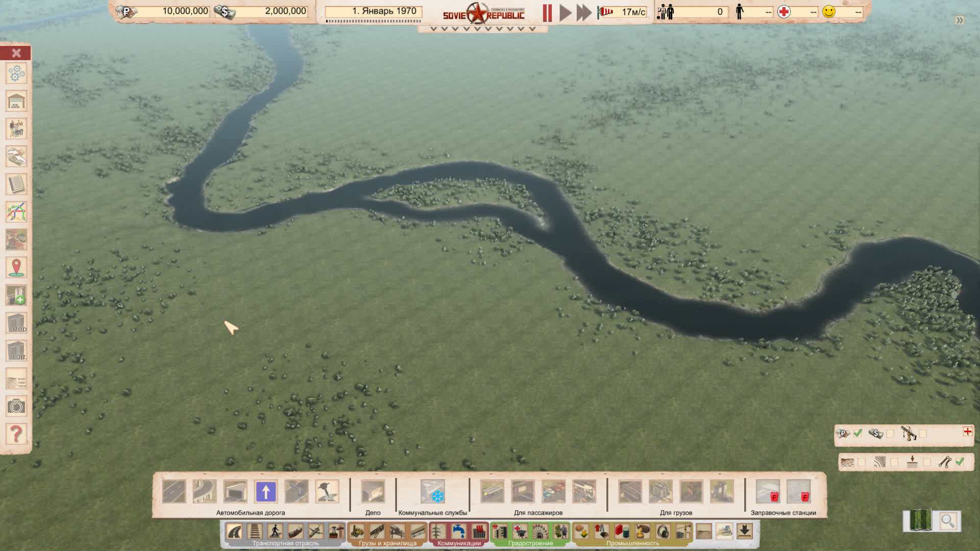Open the forklift storage category icon

click(357, 532)
